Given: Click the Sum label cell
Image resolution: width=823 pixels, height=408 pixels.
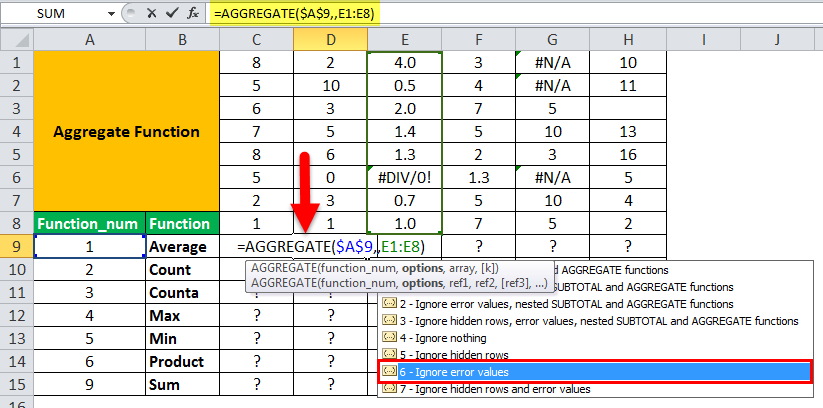Looking at the screenshot, I should pos(183,384).
